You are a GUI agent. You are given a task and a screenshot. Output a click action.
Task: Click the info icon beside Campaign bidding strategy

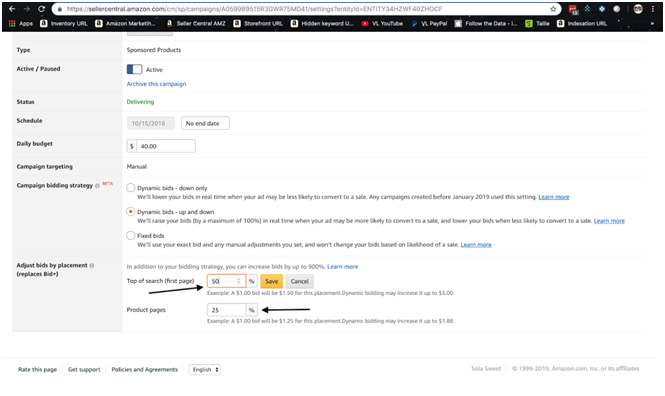(97, 186)
